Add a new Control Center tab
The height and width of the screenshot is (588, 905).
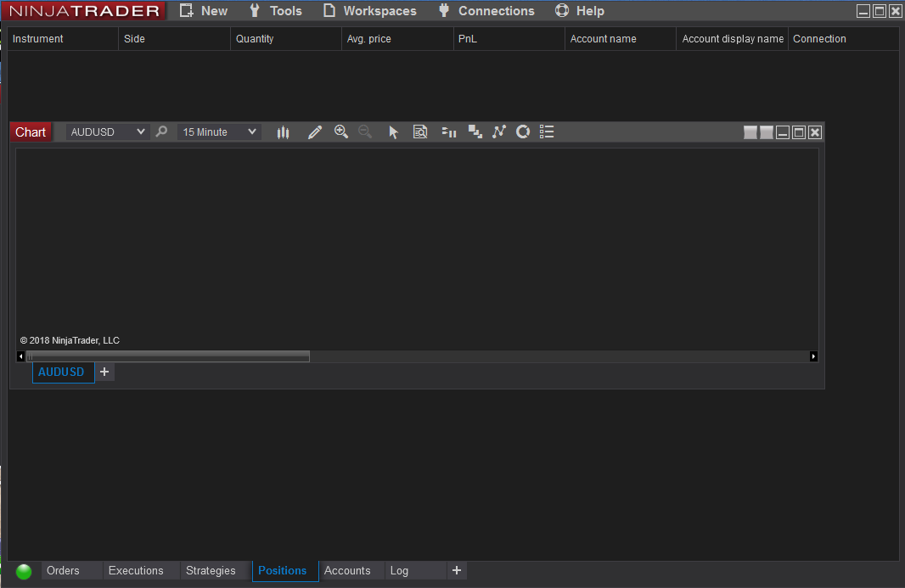(x=457, y=571)
